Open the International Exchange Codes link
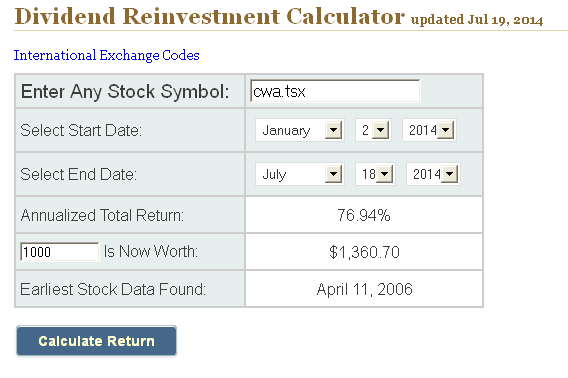568x378 pixels. pyautogui.click(x=106, y=55)
